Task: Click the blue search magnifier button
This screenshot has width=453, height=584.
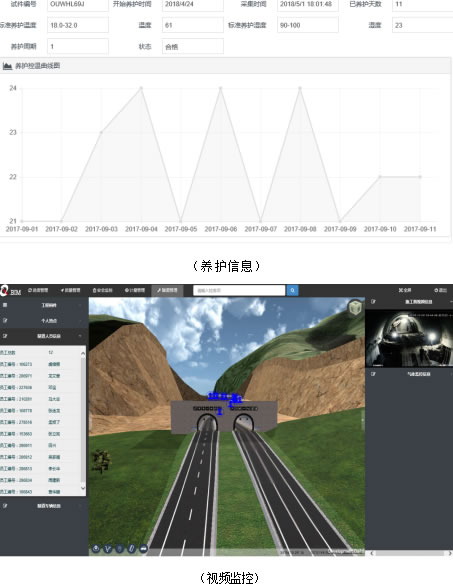Action: (292, 290)
